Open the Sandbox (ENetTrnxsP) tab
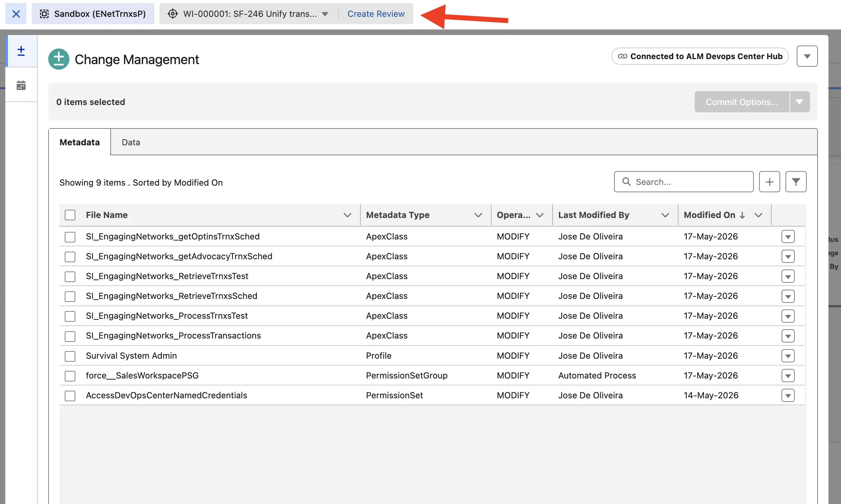Image resolution: width=841 pixels, height=504 pixels. coord(93,14)
